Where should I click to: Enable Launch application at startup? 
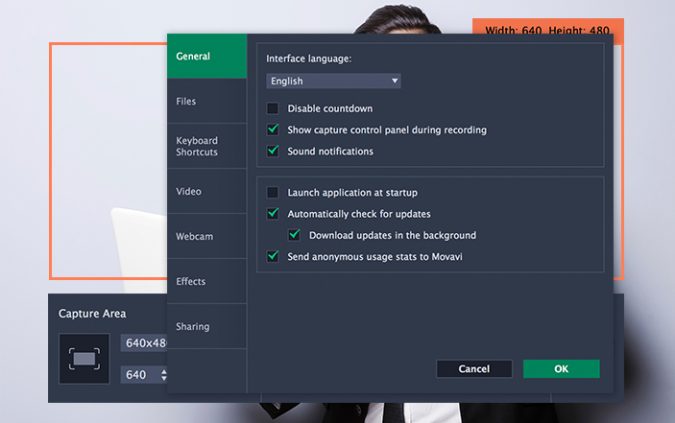click(x=272, y=192)
